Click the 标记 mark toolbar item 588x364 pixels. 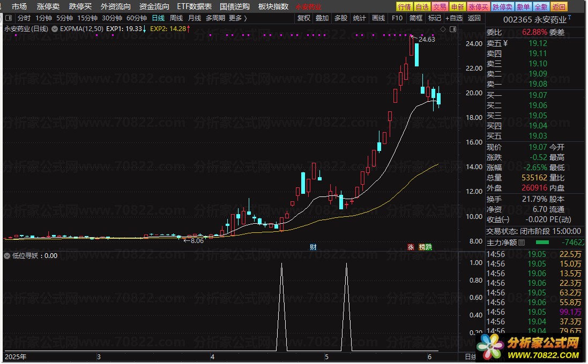click(x=434, y=18)
